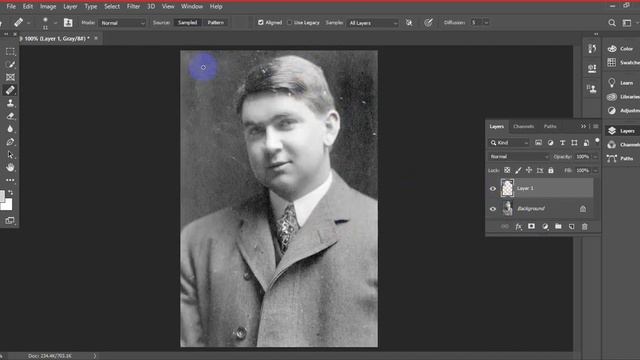Add a layer mask
This screenshot has height=360, width=640.
(x=531, y=227)
